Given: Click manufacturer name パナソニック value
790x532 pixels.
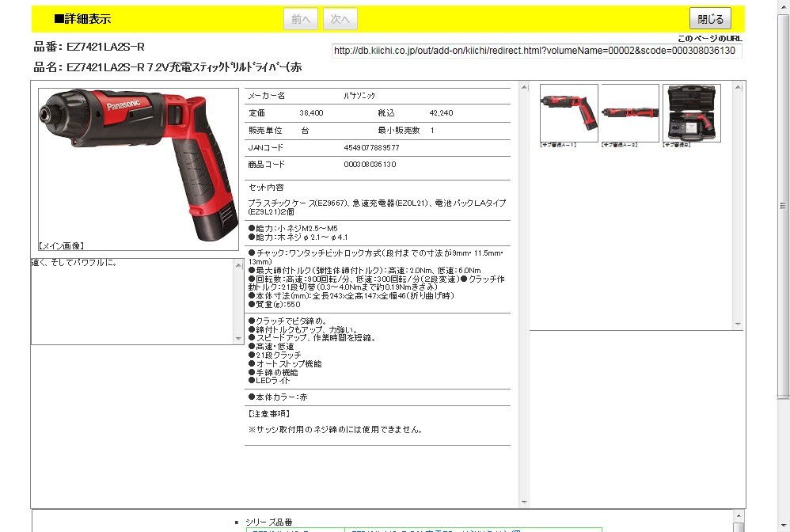Looking at the screenshot, I should (359, 95).
